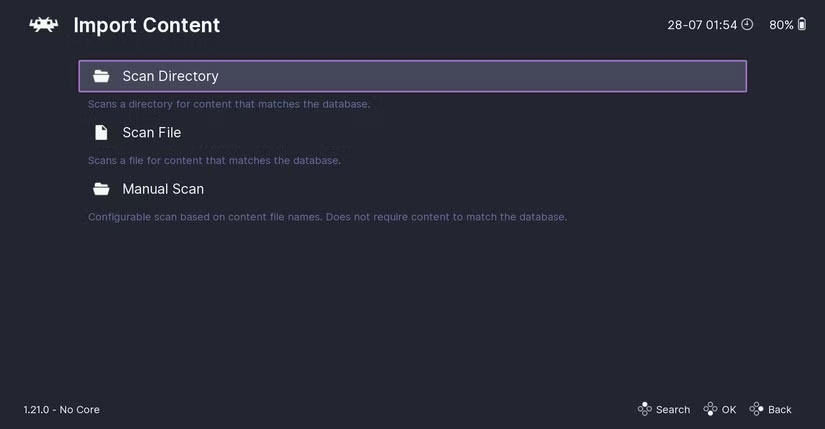Click the Manual Scan description sublabel
825x429 pixels.
(x=327, y=217)
